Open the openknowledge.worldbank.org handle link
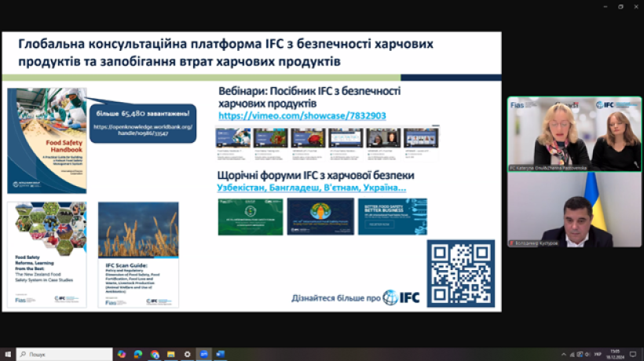 pyautogui.click(x=143, y=129)
